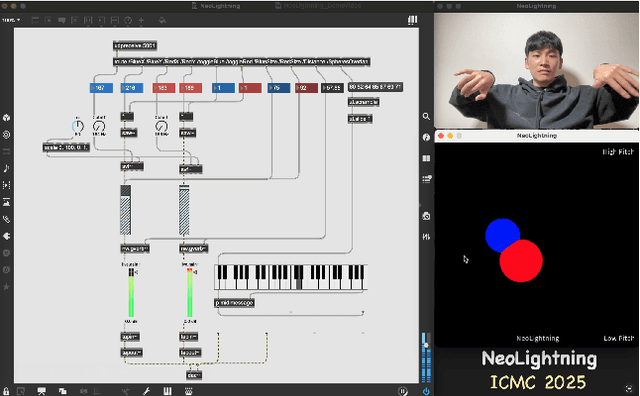This screenshot has width=640, height=396.
Task: Click the calendar grid icon in bottom toolbar
Action: [x=189, y=391]
